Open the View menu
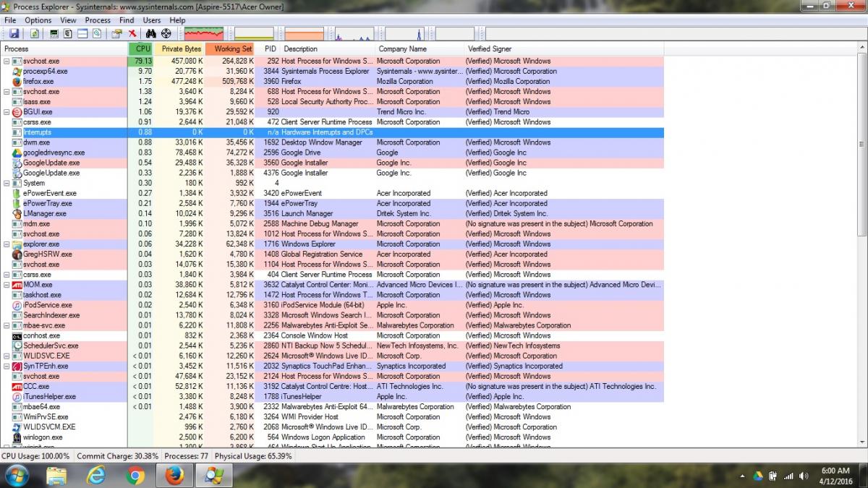The width and height of the screenshot is (868, 488). click(68, 20)
